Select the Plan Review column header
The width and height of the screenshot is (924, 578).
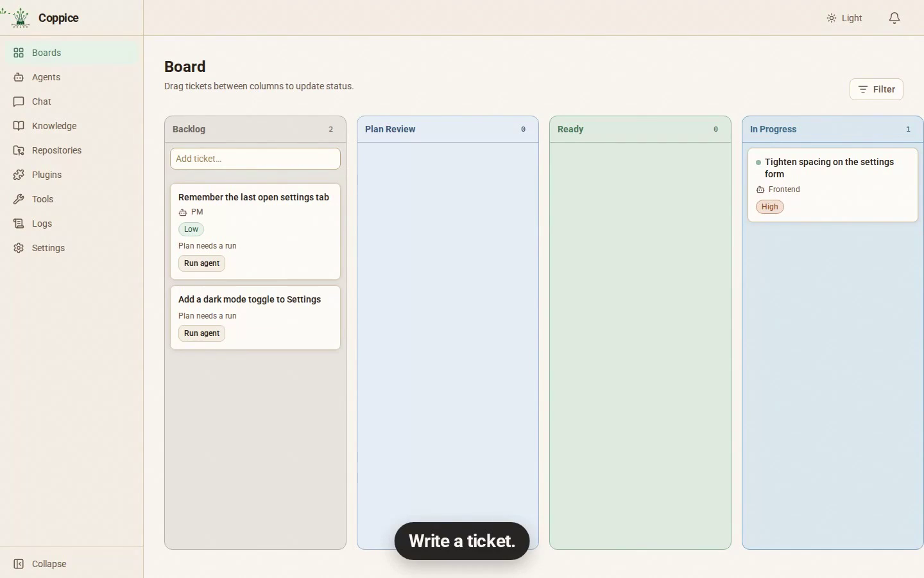(448, 129)
